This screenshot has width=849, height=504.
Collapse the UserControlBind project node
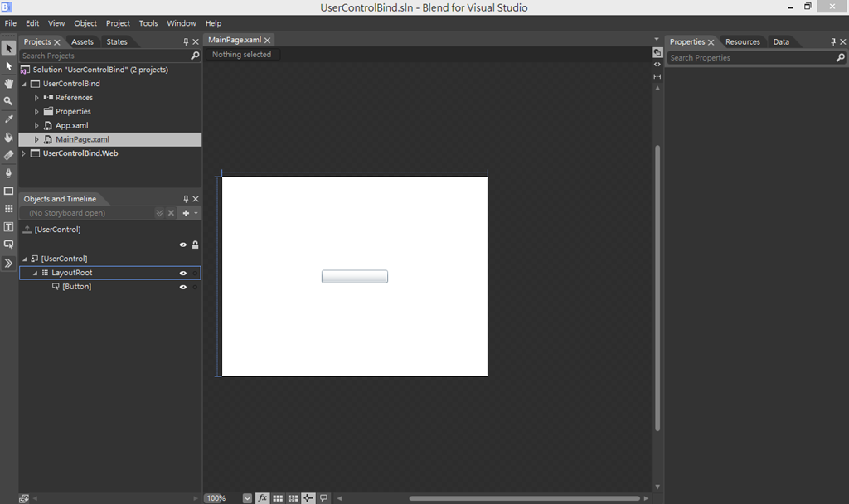(24, 84)
